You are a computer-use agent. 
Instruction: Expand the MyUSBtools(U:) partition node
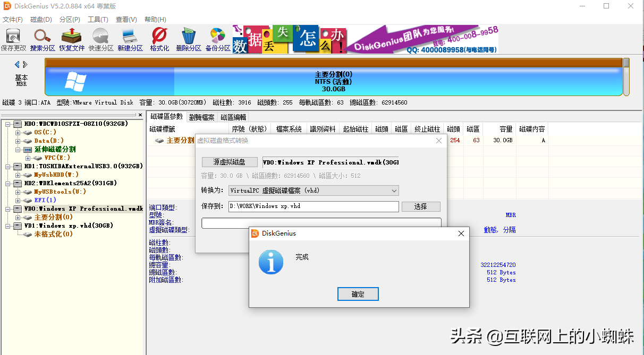(x=18, y=192)
